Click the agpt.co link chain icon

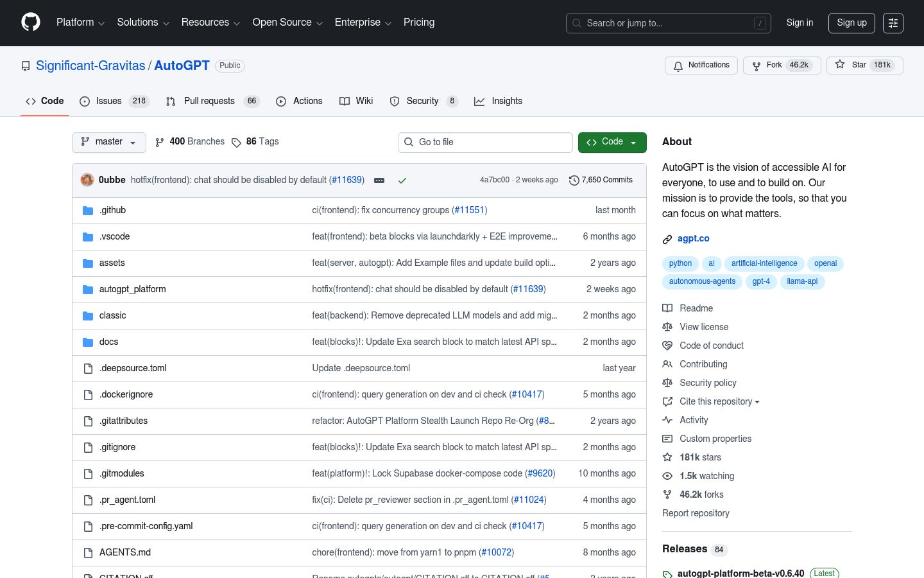[x=667, y=239]
